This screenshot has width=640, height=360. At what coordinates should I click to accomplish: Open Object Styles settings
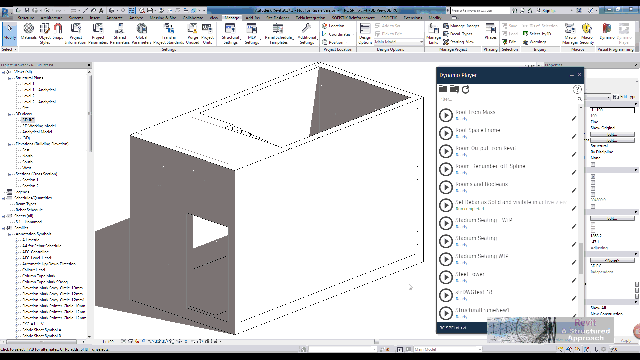[44, 33]
